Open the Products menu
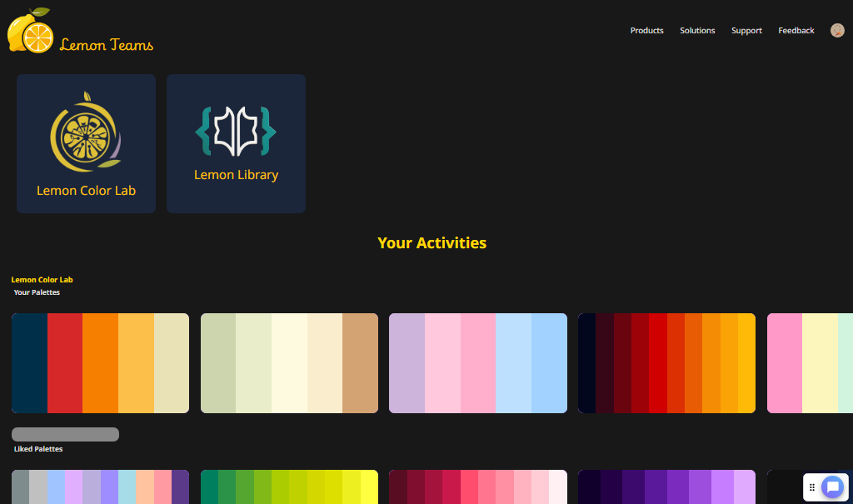The height and width of the screenshot is (504, 853). coord(646,31)
